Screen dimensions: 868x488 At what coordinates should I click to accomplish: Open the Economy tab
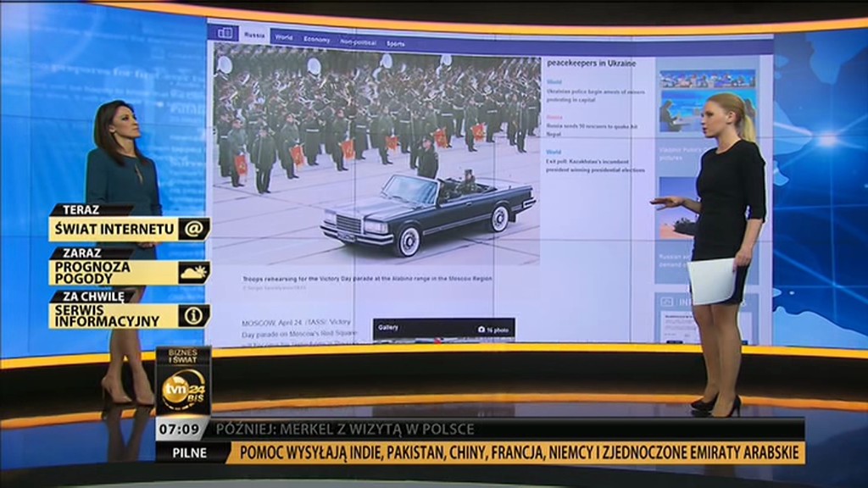(317, 39)
